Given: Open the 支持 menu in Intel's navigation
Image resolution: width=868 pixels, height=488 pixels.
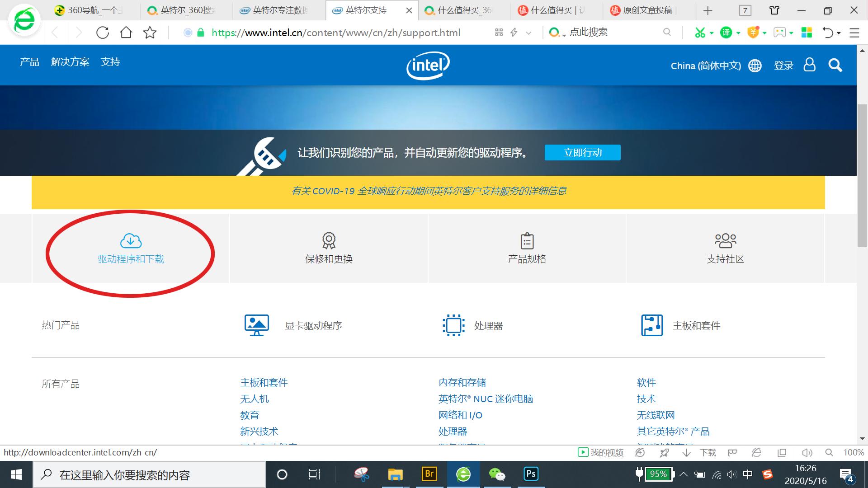Looking at the screenshot, I should click(111, 61).
